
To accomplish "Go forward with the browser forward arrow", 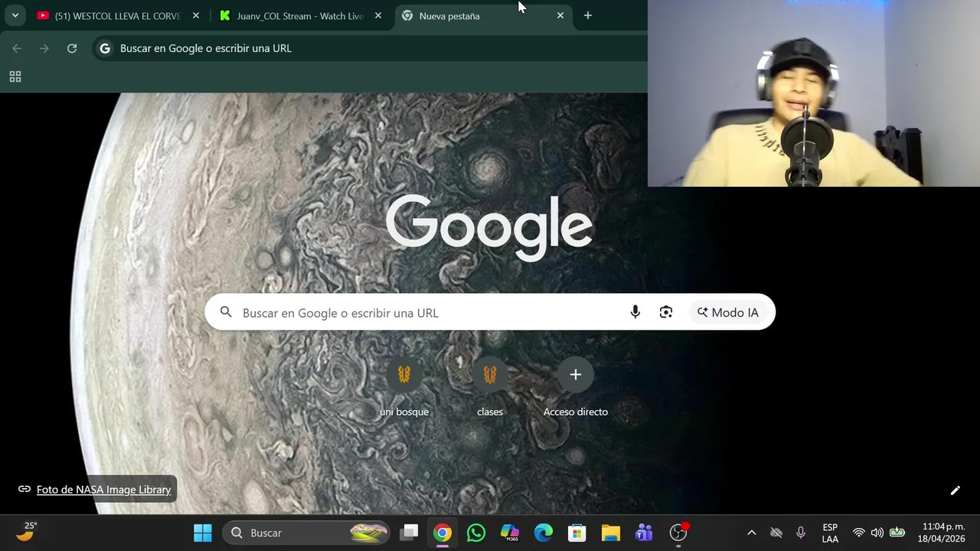I will [44, 48].
